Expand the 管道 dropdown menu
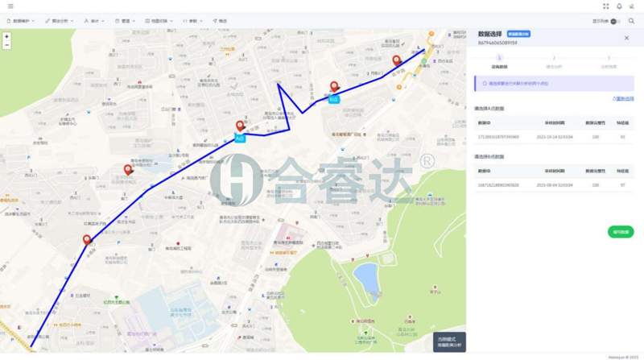644x360 pixels. 125,21
